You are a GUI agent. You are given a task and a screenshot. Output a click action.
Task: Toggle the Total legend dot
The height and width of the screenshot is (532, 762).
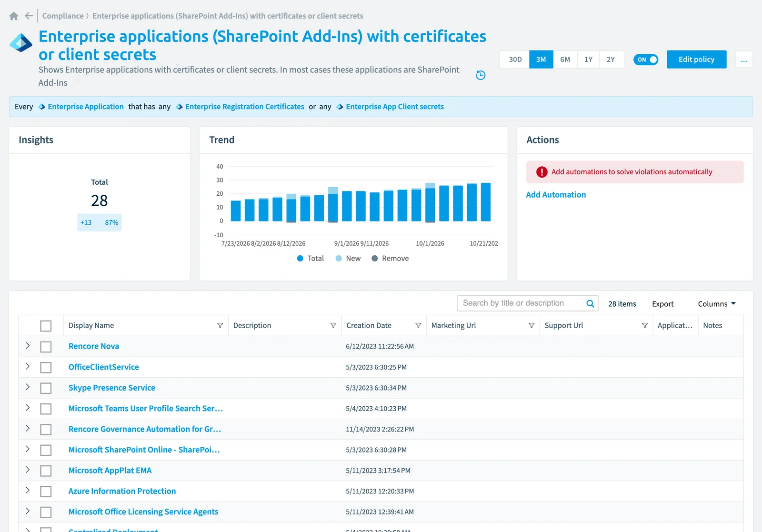pos(300,258)
